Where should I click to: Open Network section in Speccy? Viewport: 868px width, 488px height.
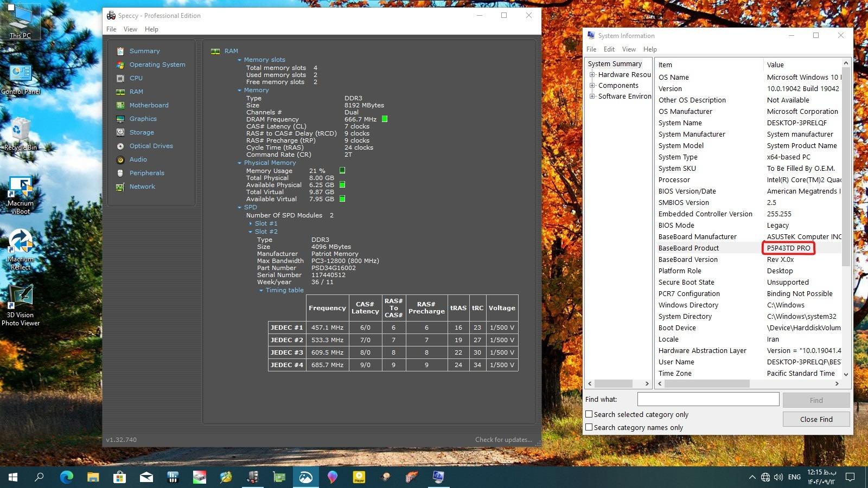click(x=142, y=187)
